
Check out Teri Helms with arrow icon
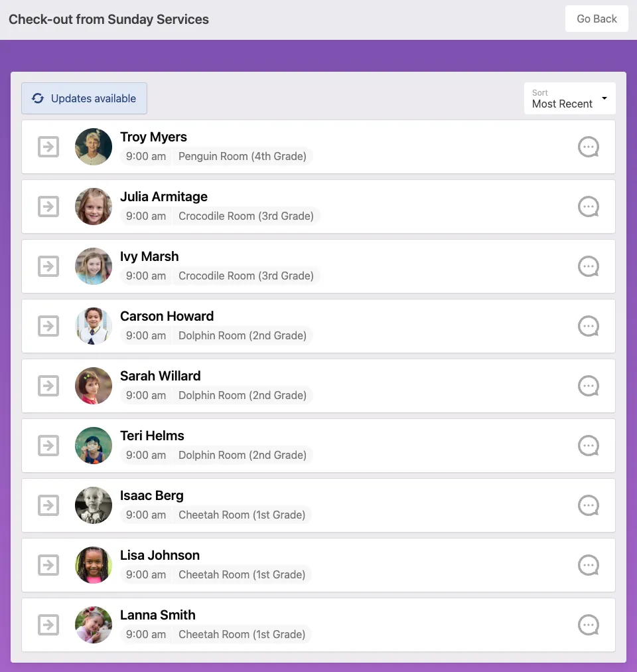pos(48,446)
